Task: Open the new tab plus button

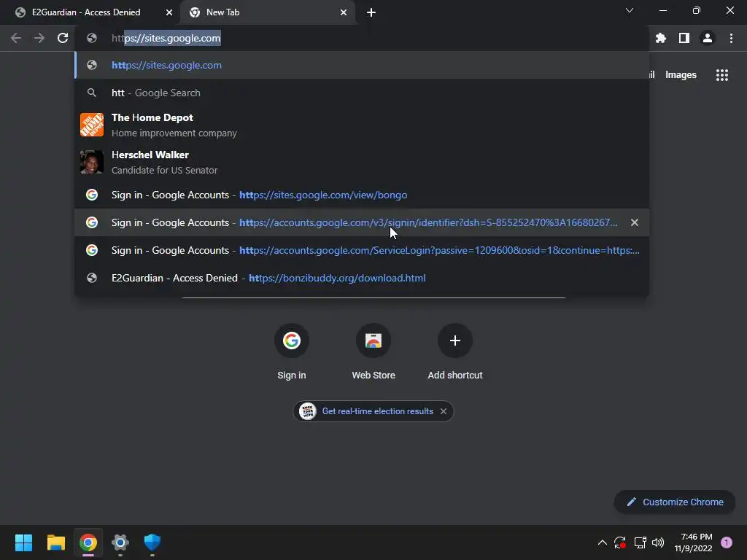Action: tap(371, 12)
